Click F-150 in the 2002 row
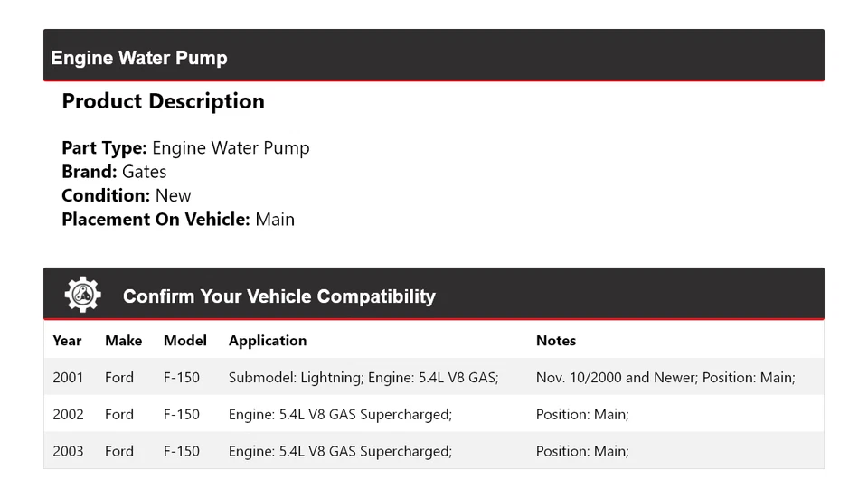 pyautogui.click(x=181, y=414)
